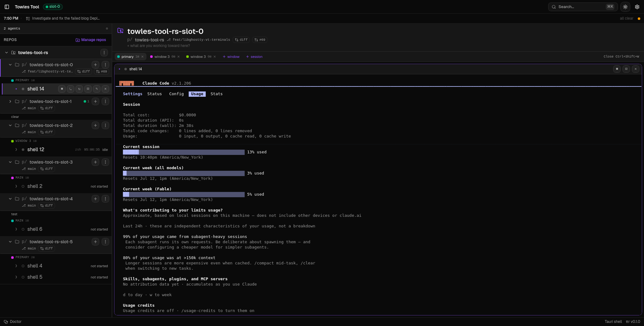Add a new session with + session
Image resolution: width=644 pixels, height=326 pixels.
pos(254,57)
